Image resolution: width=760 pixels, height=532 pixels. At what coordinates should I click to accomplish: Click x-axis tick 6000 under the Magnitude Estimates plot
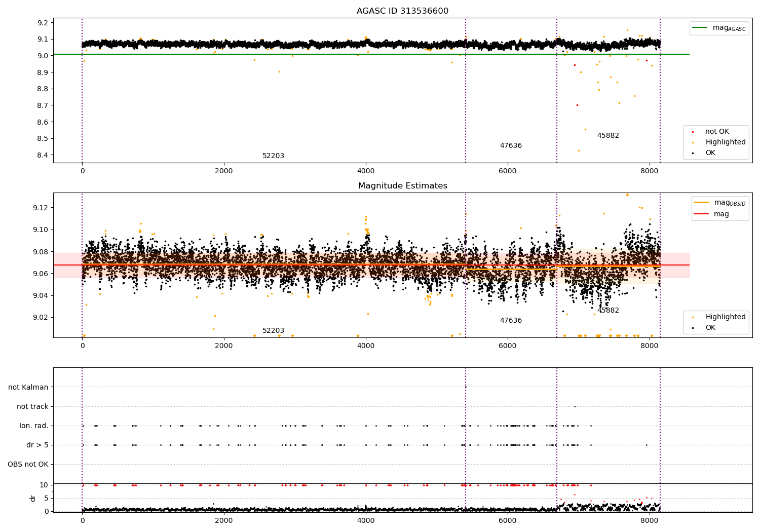click(507, 346)
